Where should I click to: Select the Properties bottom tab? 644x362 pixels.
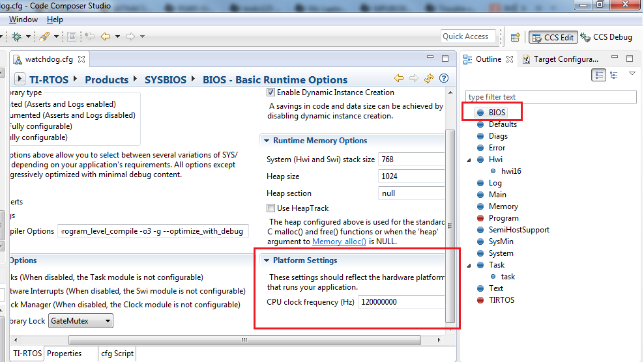[x=64, y=354]
